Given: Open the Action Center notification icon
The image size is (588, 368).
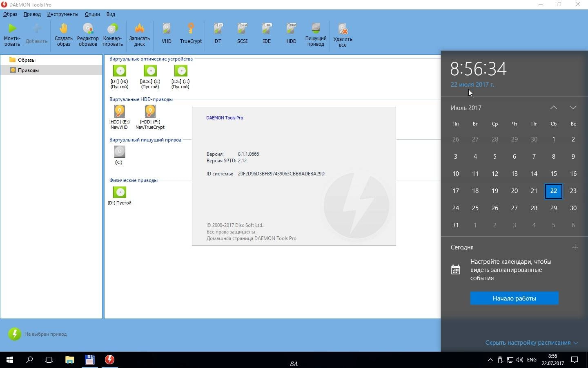Looking at the screenshot, I should coord(575,360).
